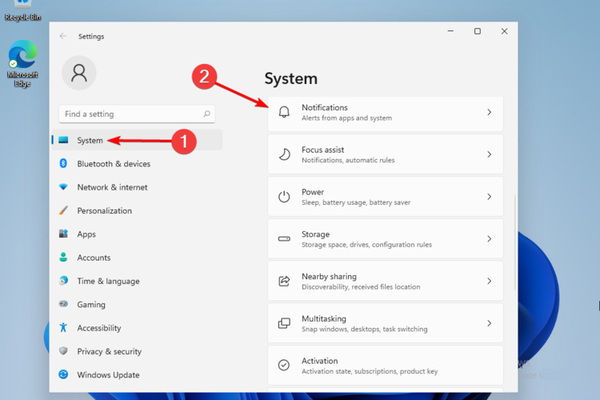600x400 pixels.
Task: Click the Microsoft Edge desktop icon
Action: 22,64
